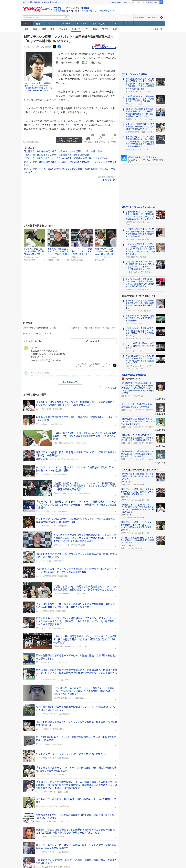Share article on Facebook via header icon
186x868 pixels.
pyautogui.click(x=59, y=47)
